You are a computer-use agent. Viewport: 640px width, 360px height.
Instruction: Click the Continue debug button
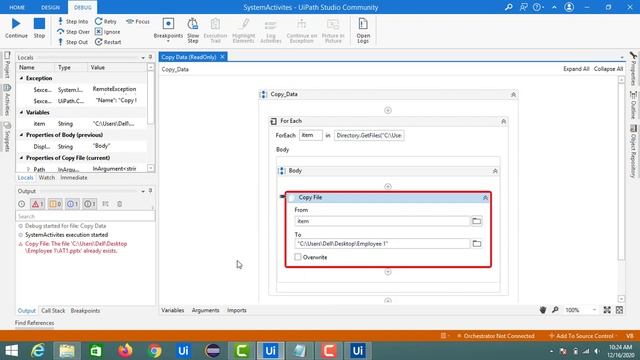click(16, 28)
